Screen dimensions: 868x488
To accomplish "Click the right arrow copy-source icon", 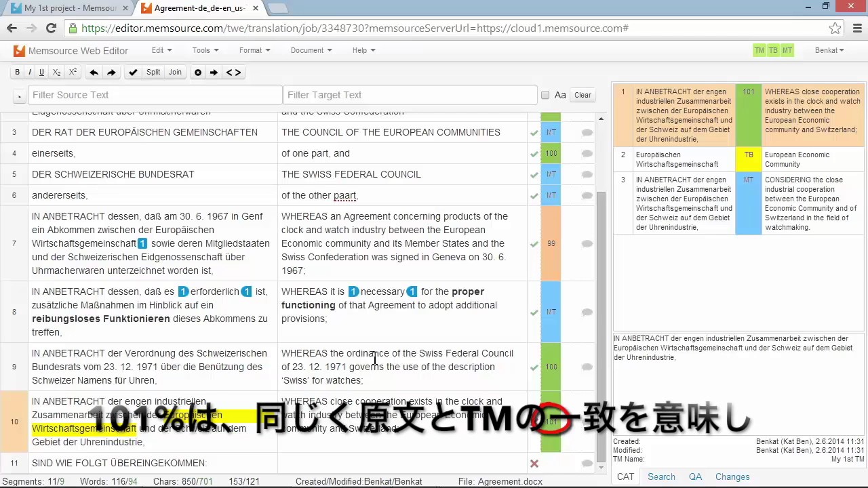I will [214, 73].
